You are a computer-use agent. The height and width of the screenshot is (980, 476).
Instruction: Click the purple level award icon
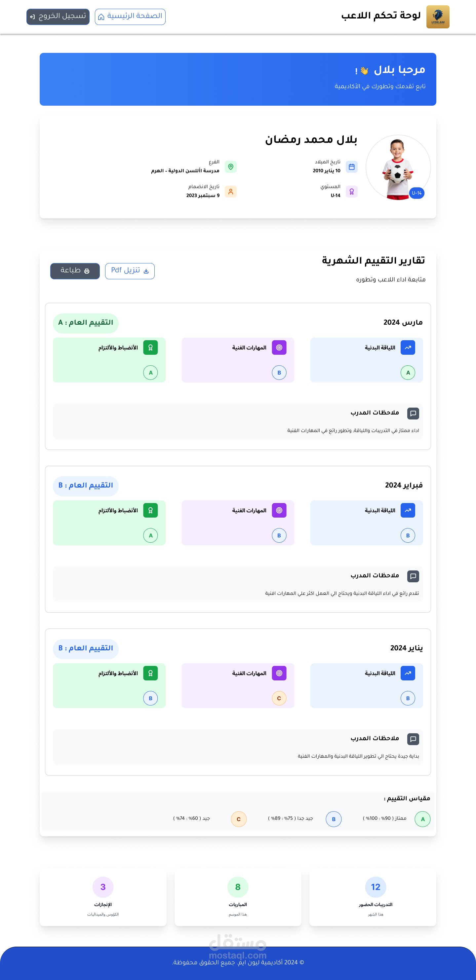[351, 191]
